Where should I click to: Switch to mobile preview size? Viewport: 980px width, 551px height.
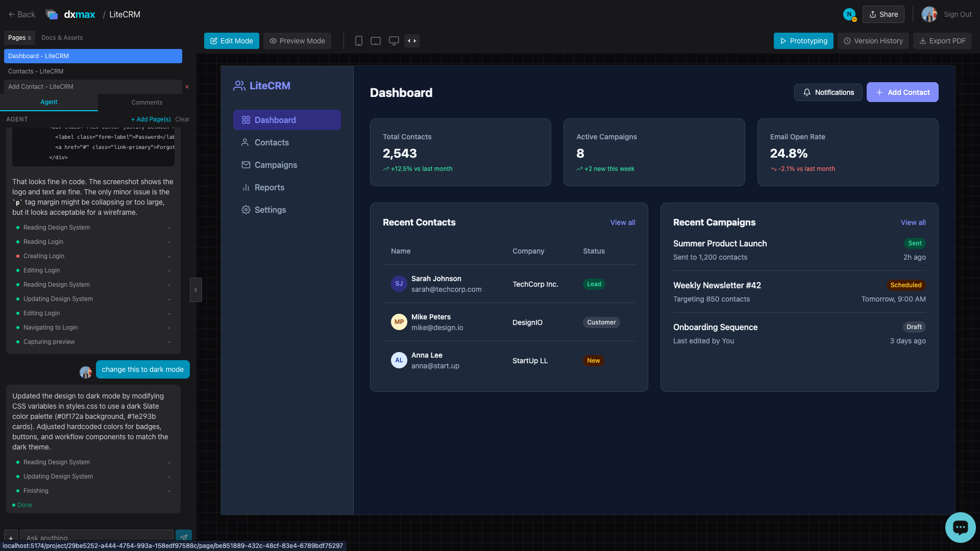click(x=359, y=41)
